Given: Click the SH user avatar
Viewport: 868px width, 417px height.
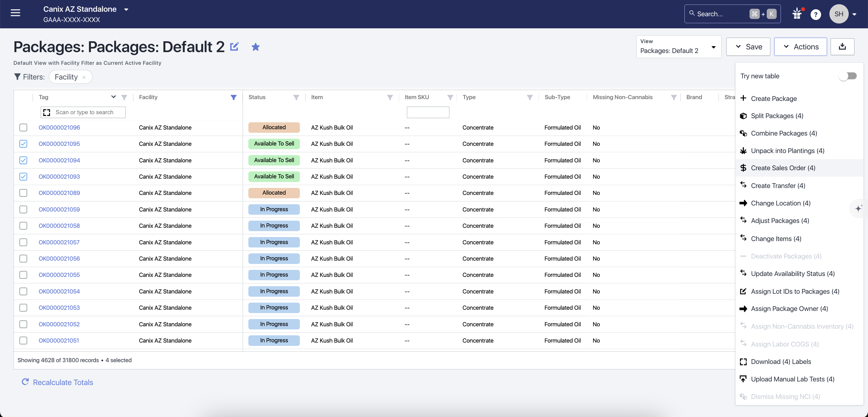Looking at the screenshot, I should 839,14.
